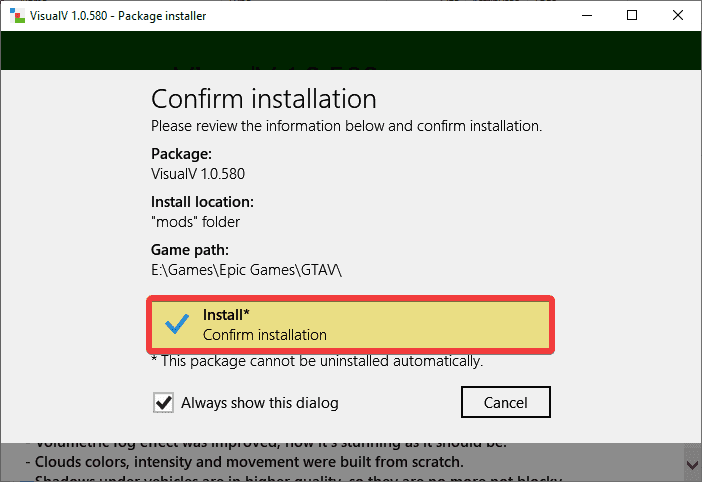This screenshot has width=702, height=482.
Task: Click the "Confirm installation" heading
Action: tap(263, 99)
